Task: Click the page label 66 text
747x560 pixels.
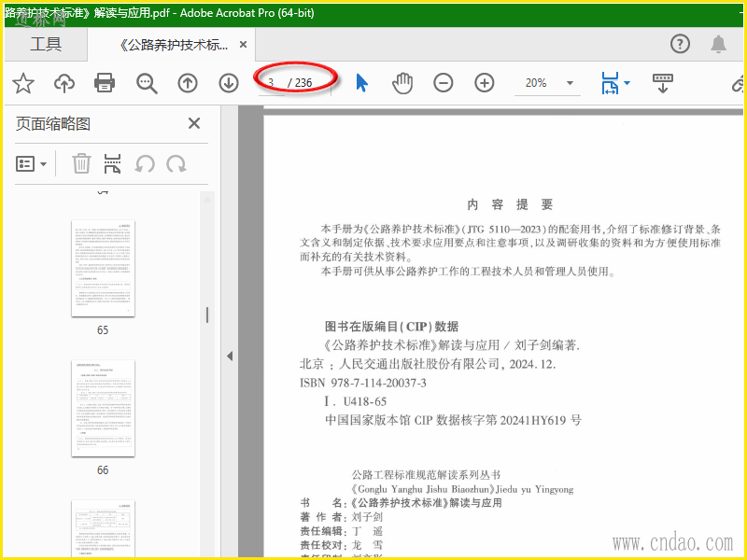Action: (x=103, y=470)
